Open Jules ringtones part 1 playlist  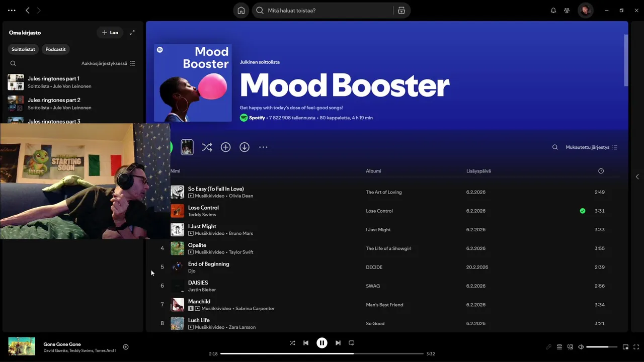tap(71, 82)
